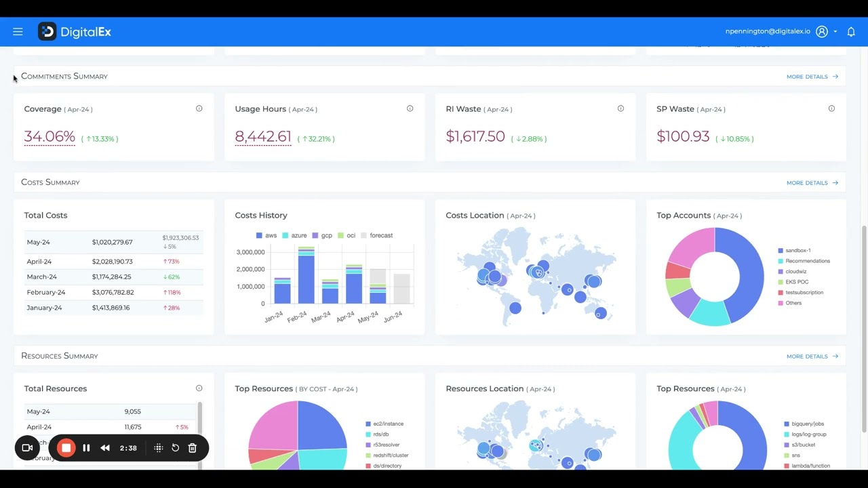The width and height of the screenshot is (868, 488).
Task: Toggle EKS POC in Top Accounts legend
Action: point(793,282)
